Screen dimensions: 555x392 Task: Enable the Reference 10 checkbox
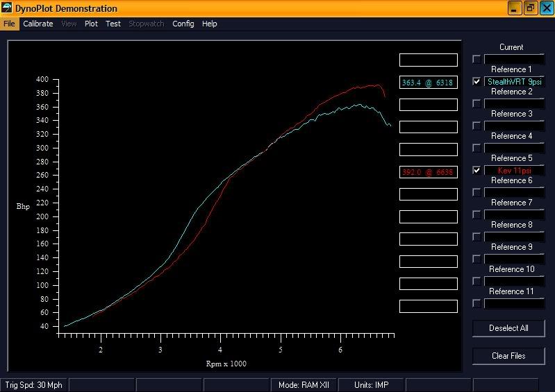[x=477, y=282]
